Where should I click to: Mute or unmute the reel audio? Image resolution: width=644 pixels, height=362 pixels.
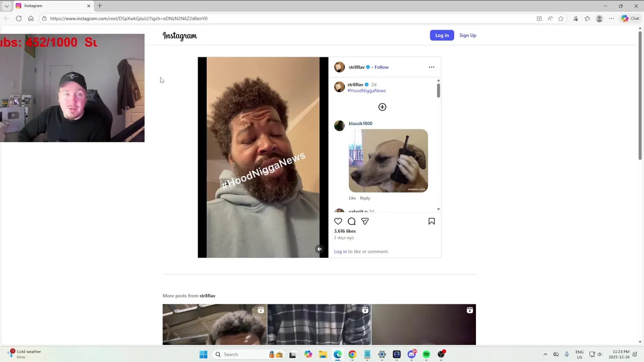[x=319, y=249]
